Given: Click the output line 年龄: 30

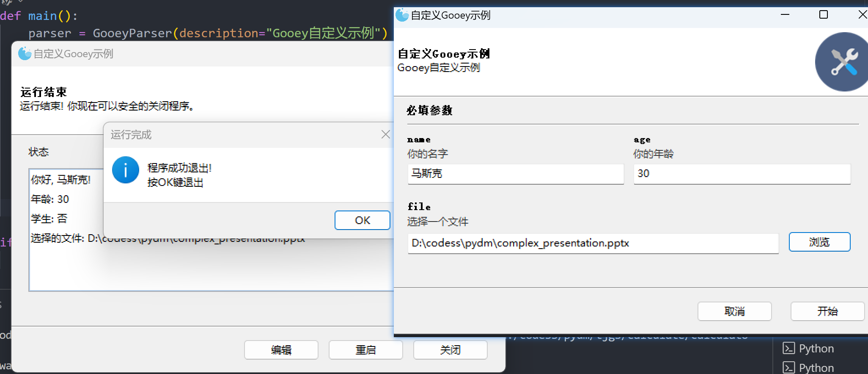Looking at the screenshot, I should click(50, 199).
